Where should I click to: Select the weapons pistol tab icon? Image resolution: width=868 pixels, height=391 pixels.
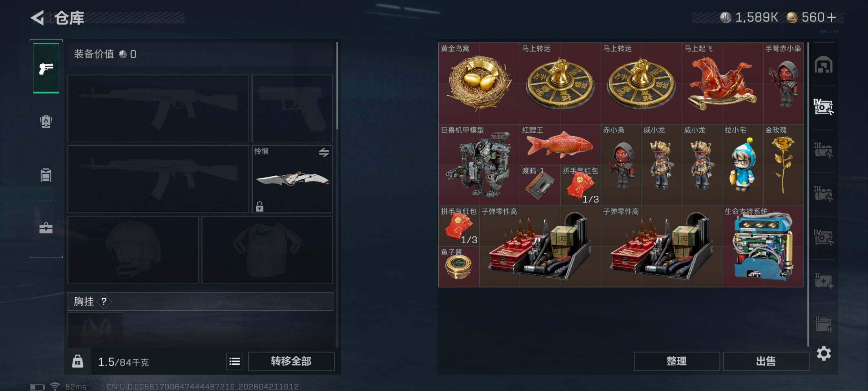(46, 68)
